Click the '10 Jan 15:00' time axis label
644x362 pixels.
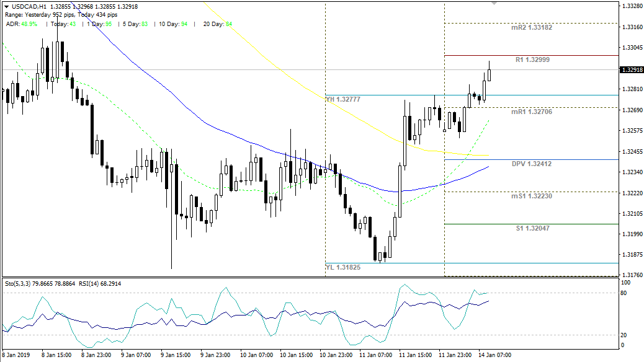point(296,355)
